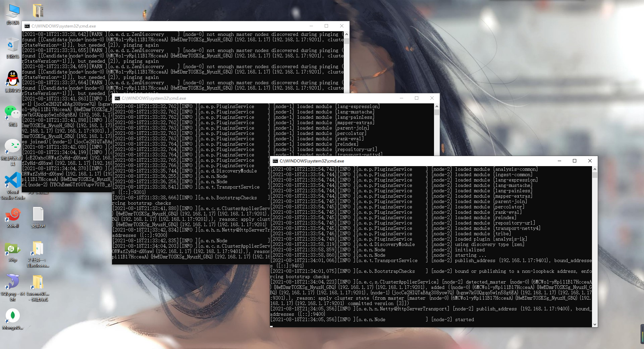
Task: Select the SQLyog - 64 bit shortcut
Action: pos(13,288)
